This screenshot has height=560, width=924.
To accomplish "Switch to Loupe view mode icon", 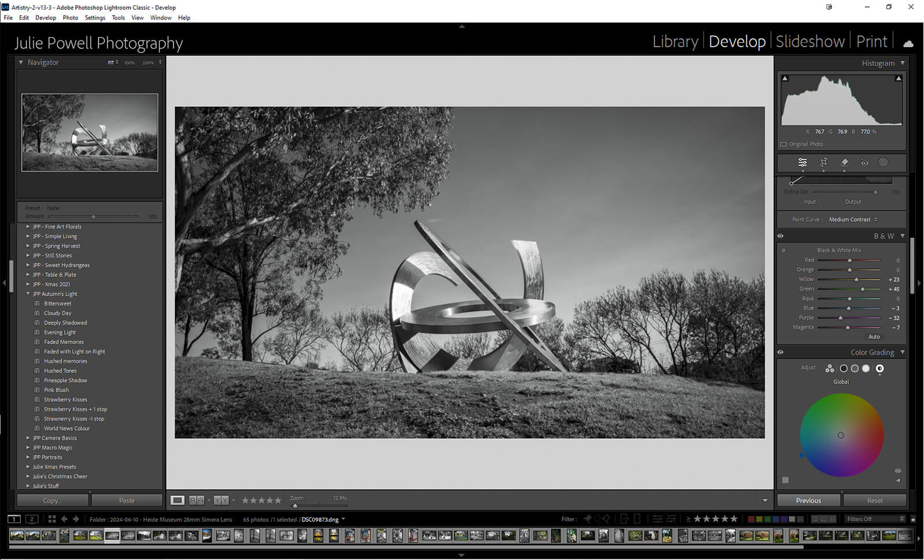I will [177, 500].
